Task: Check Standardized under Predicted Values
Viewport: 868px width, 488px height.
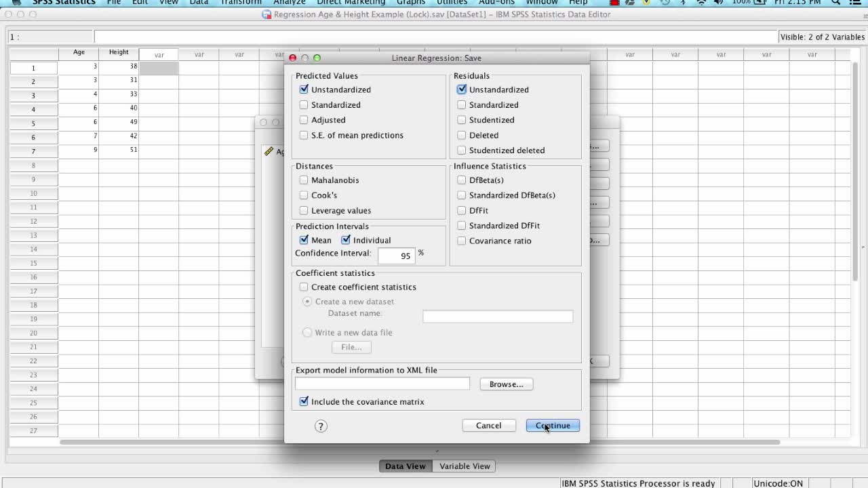Action: coord(304,105)
